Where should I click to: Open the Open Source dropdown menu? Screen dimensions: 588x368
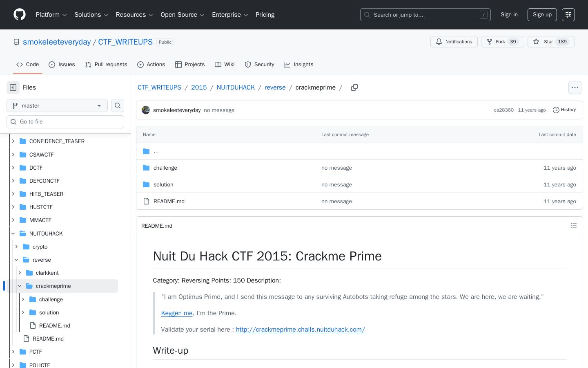[183, 15]
